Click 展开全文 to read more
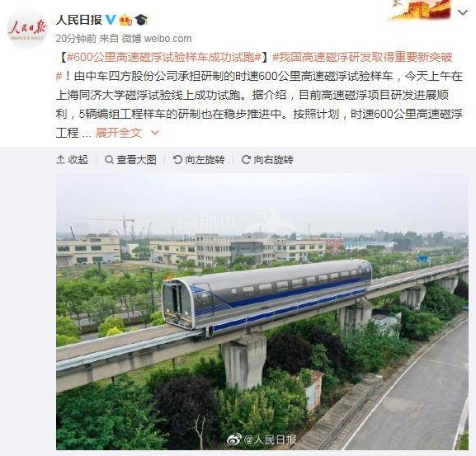Screen dimensions: 476x456 pos(119,133)
